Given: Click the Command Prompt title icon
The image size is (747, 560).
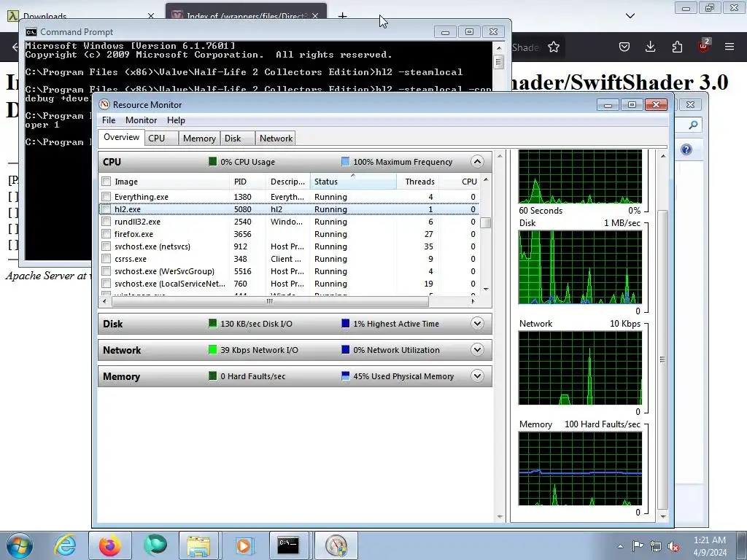Looking at the screenshot, I should tap(31, 32).
